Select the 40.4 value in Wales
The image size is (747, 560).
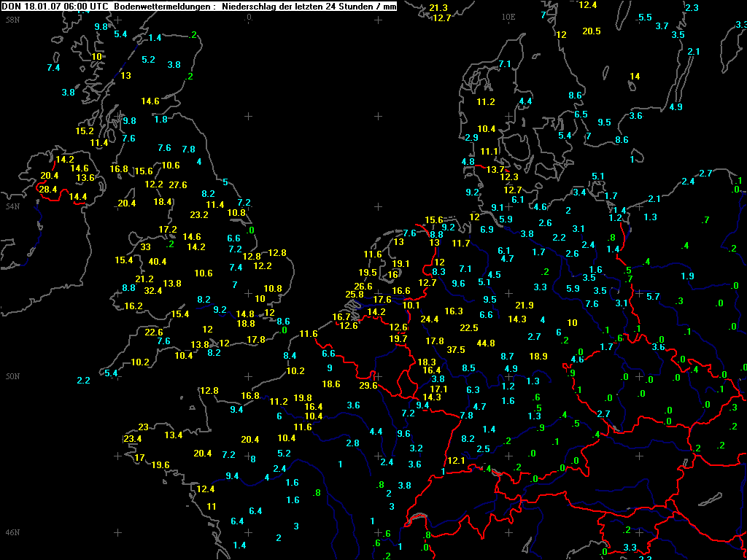tap(158, 262)
